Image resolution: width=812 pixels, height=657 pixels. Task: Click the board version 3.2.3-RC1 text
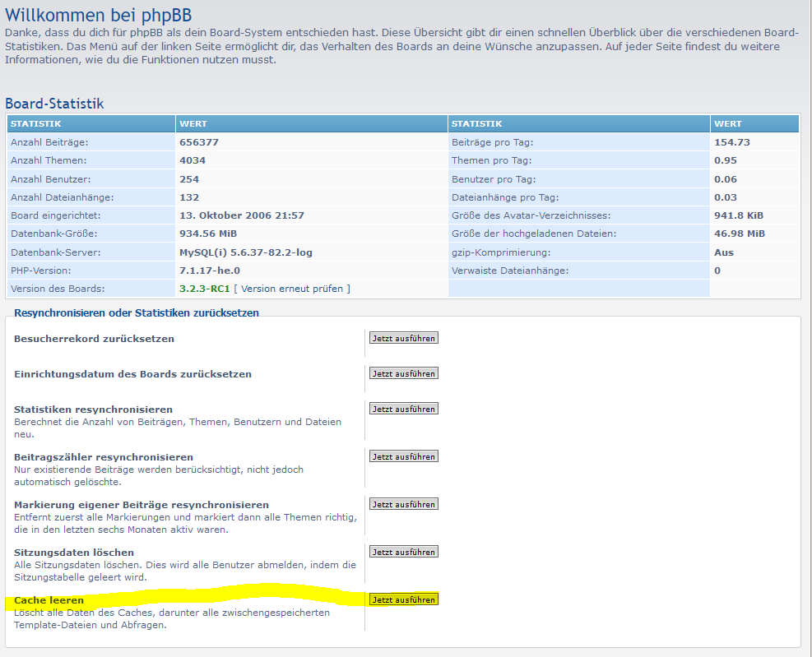coord(205,289)
